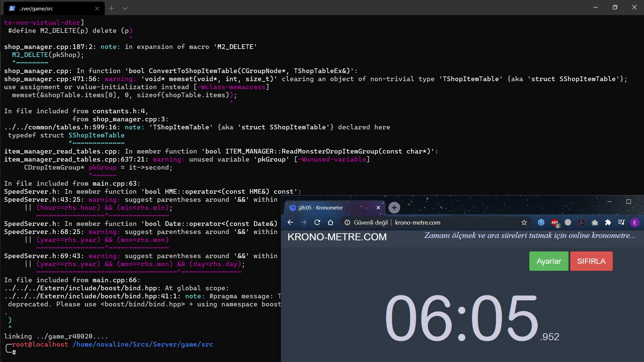Click the new tab plus icon
Screen dimensions: 644x362
tap(394, 207)
